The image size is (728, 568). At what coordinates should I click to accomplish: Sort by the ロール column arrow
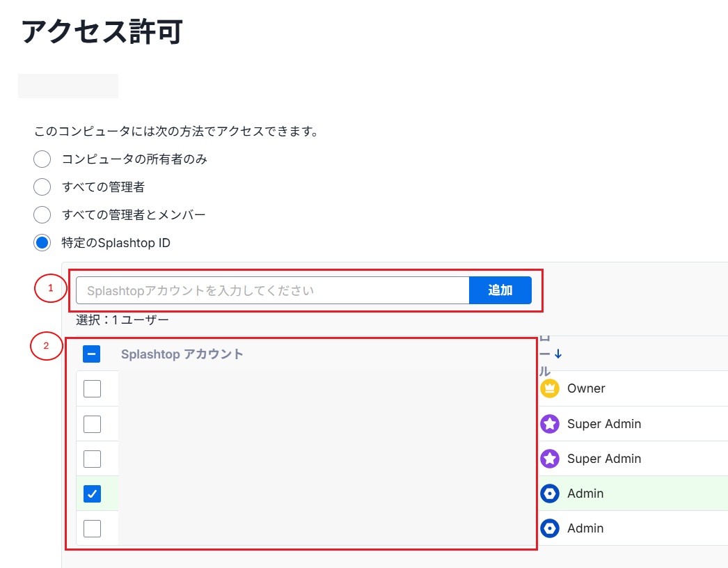pyautogui.click(x=558, y=354)
